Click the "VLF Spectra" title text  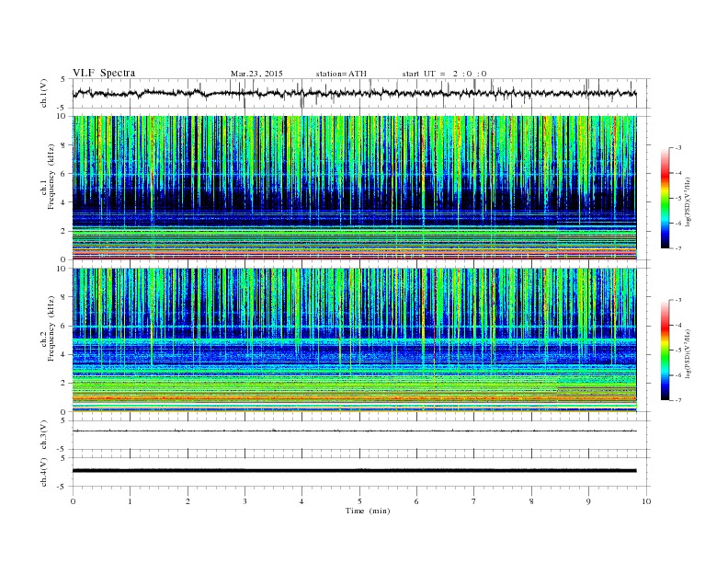104,73
